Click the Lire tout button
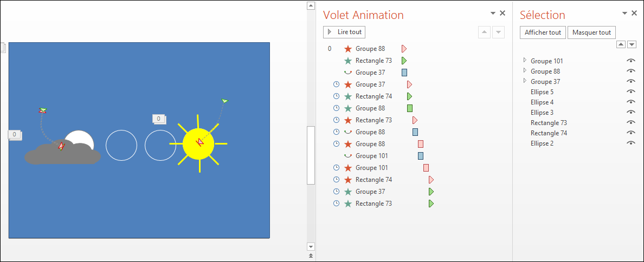 344,31
